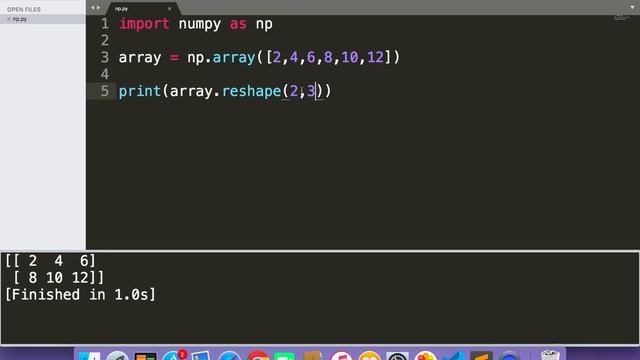
Task: Click the number 12 in the list
Action: 376,57
